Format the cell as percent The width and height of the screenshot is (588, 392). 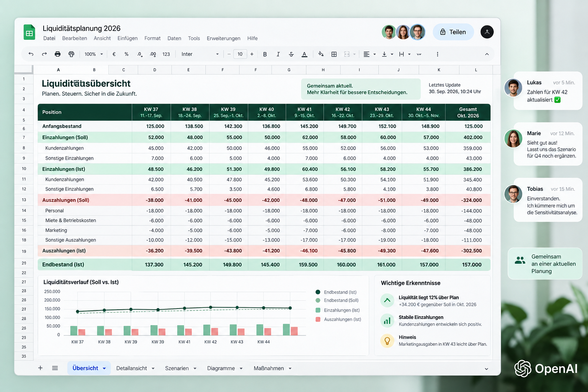click(127, 54)
